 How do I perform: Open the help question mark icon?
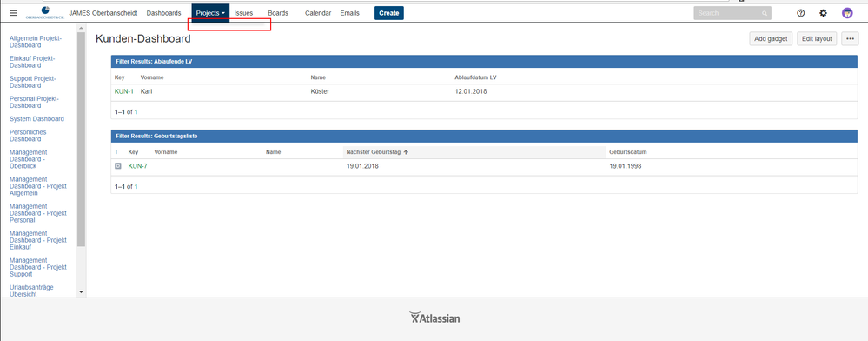800,13
